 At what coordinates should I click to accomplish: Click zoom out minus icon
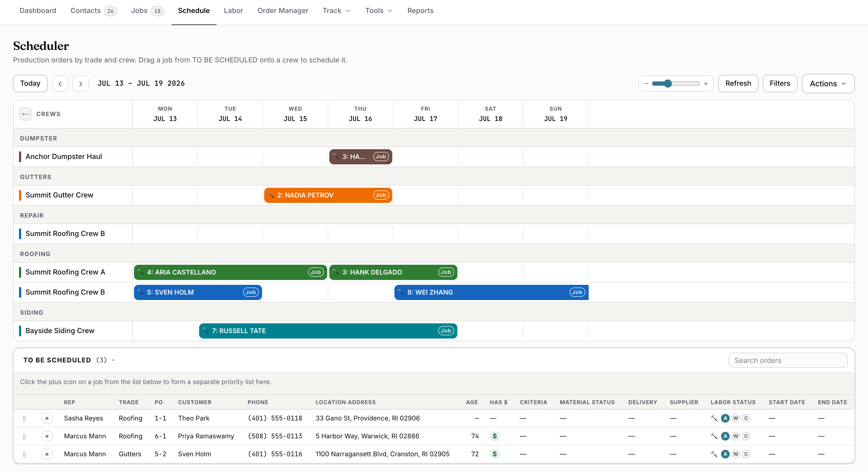pyautogui.click(x=646, y=84)
